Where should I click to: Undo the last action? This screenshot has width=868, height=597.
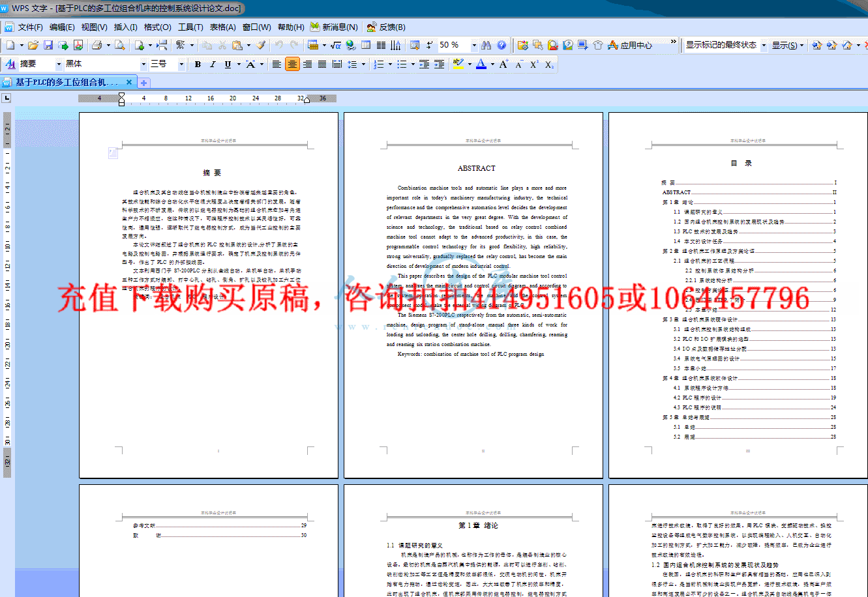[279, 45]
